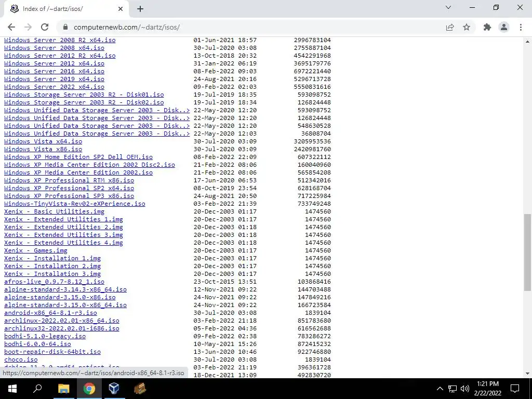Download Windows-TinyVista-Rev02-eXPerience.iso
532x399 pixels.
[75, 204]
